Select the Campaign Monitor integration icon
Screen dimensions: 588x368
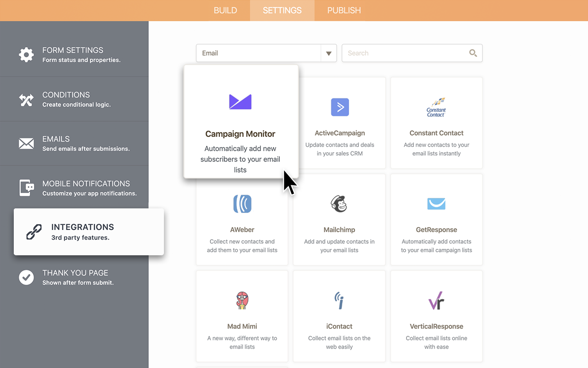coord(240,102)
